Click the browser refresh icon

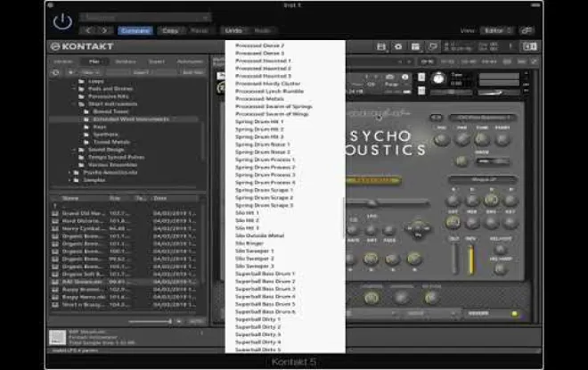[x=55, y=72]
